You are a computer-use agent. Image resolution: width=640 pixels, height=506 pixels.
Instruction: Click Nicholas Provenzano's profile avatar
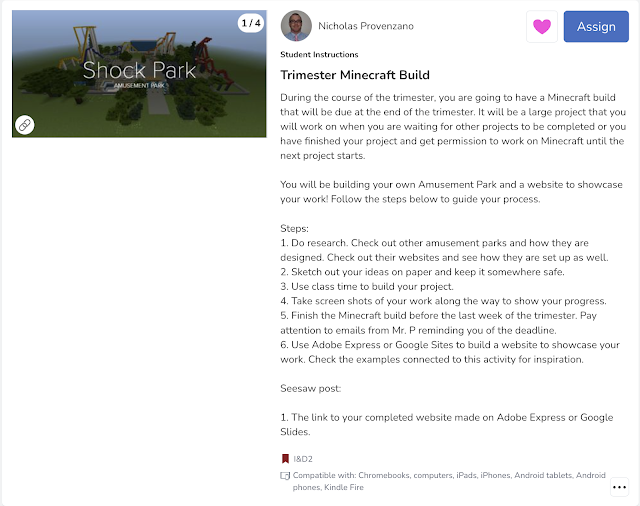[296, 26]
